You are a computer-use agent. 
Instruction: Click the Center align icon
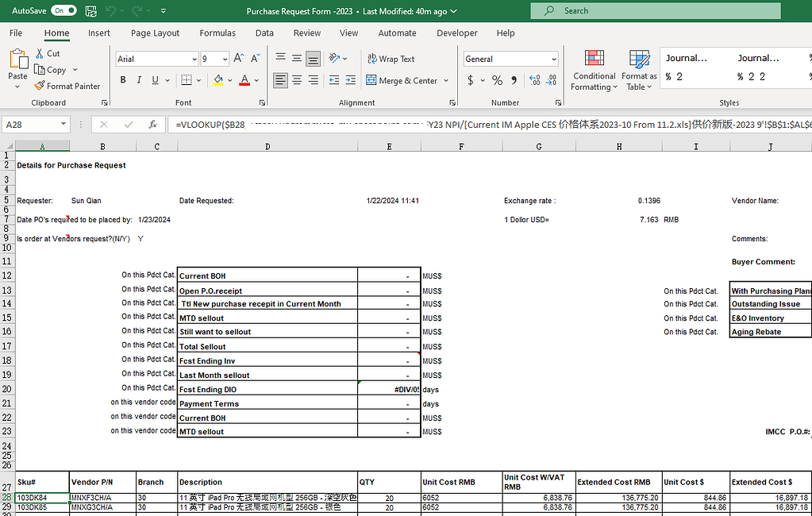tap(297, 80)
